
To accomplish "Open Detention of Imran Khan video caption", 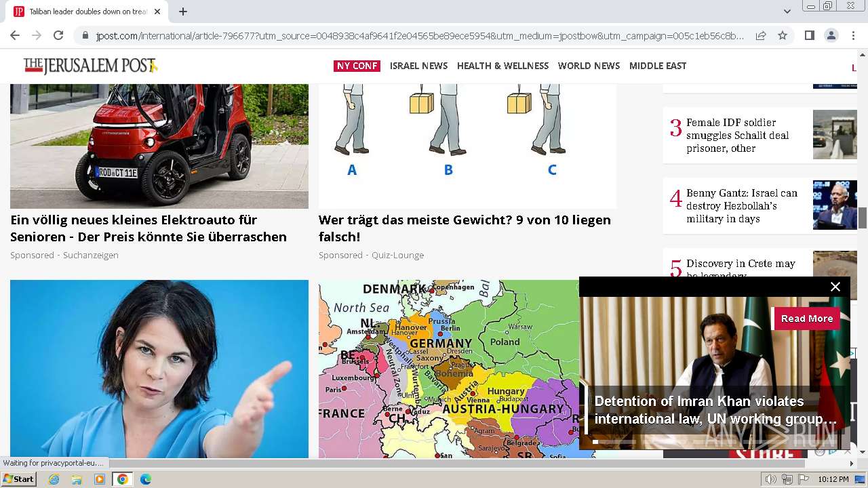I will point(715,410).
